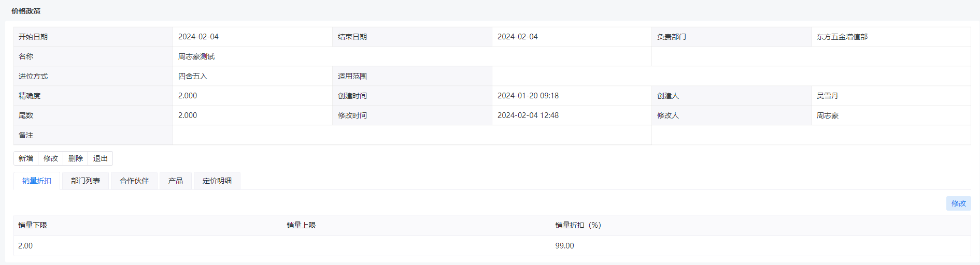This screenshot has width=980, height=265.
Task: Click the 新增 button
Action: pos(26,158)
